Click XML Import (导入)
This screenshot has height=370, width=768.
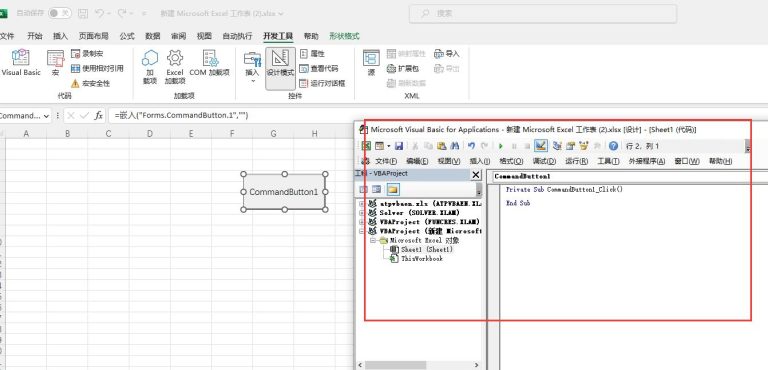[x=447, y=53]
